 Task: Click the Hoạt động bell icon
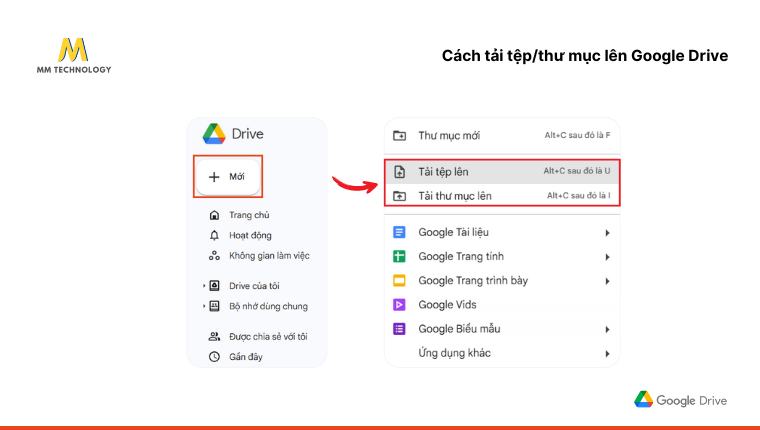(214, 236)
